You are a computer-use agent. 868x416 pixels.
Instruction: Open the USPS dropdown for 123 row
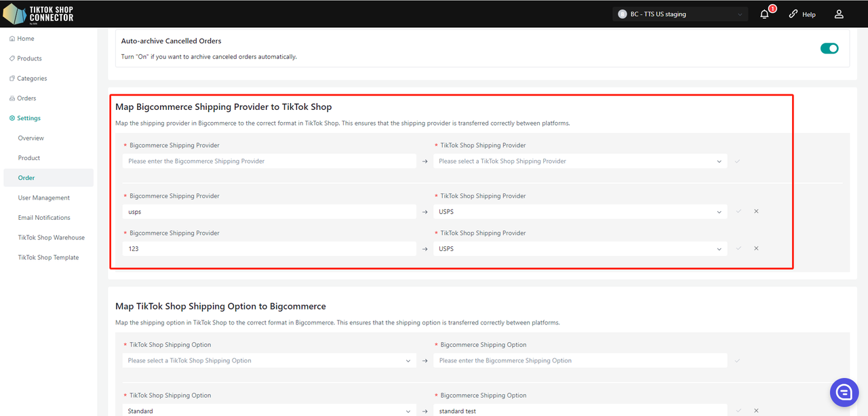click(x=580, y=249)
